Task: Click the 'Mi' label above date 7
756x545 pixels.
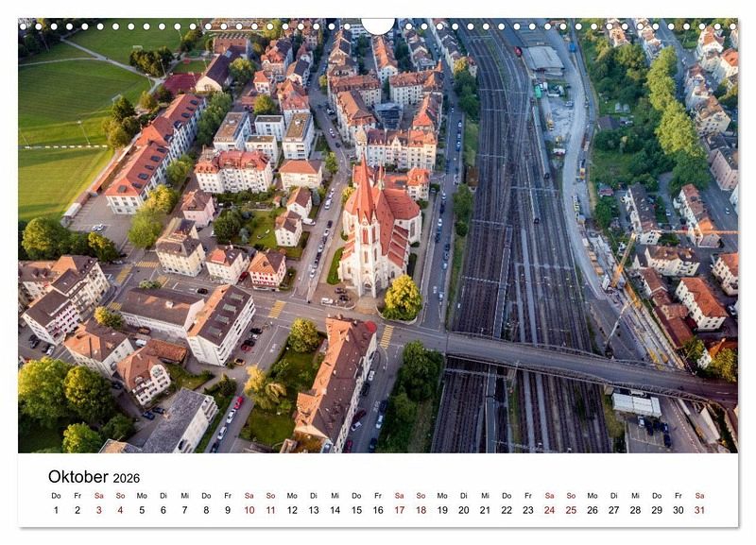Action: pos(184,495)
